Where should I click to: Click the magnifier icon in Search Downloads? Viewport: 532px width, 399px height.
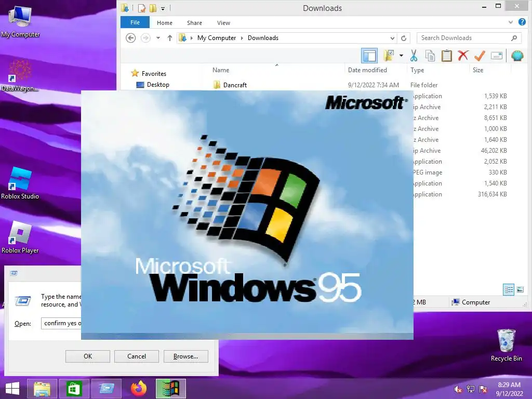514,38
